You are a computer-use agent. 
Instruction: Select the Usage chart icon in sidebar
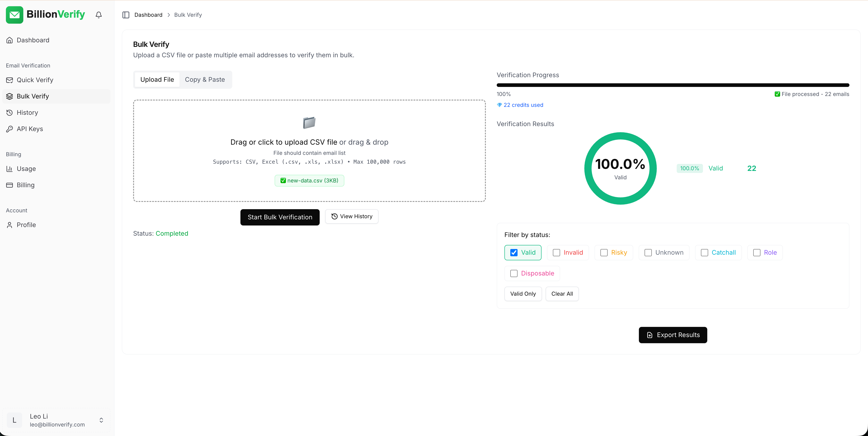tap(10, 168)
